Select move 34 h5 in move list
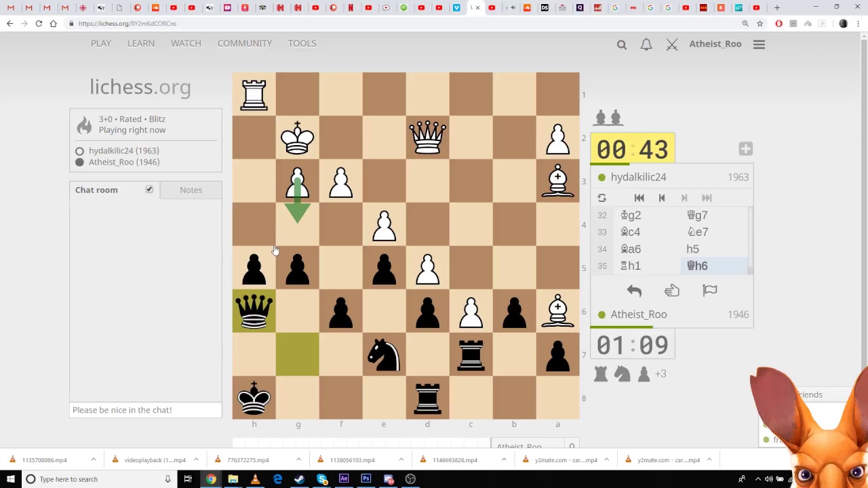This screenshot has height=488, width=868. click(713, 249)
